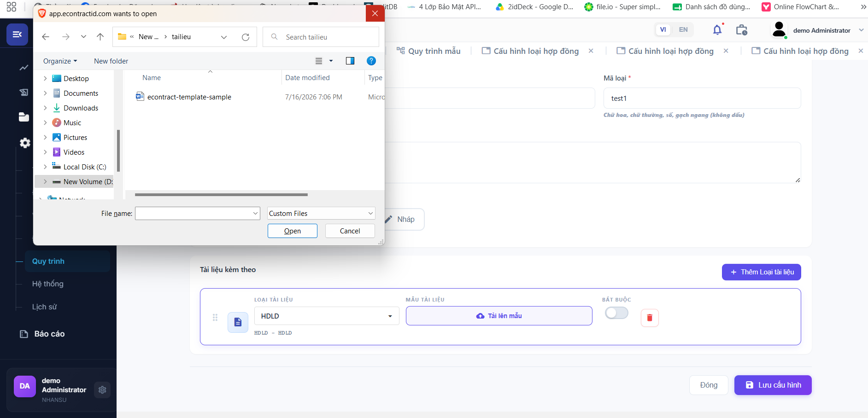Click Cancel in file dialog
This screenshot has height=418, width=868.
coord(350,231)
